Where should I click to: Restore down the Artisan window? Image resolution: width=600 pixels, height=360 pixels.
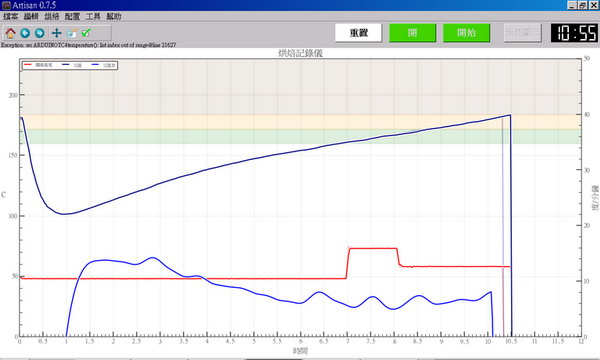tap(582, 5)
